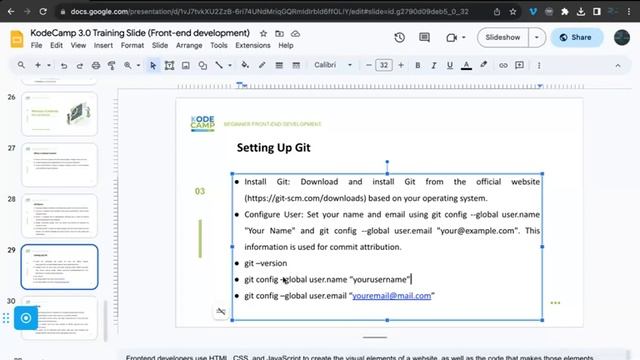Toggle italic formatting
Screen dimensions: 640x360
(x=433, y=65)
